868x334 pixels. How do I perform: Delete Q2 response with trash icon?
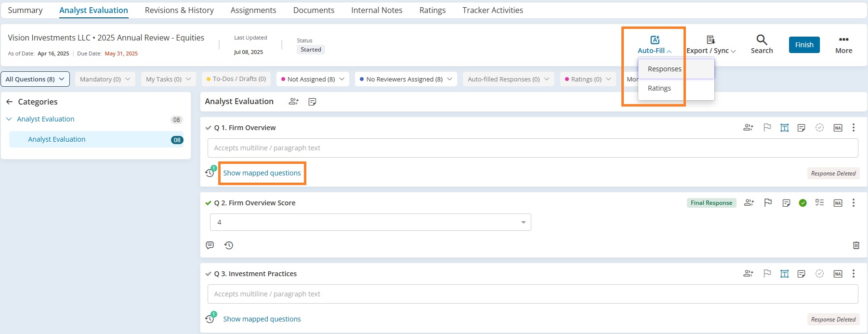[x=856, y=245]
